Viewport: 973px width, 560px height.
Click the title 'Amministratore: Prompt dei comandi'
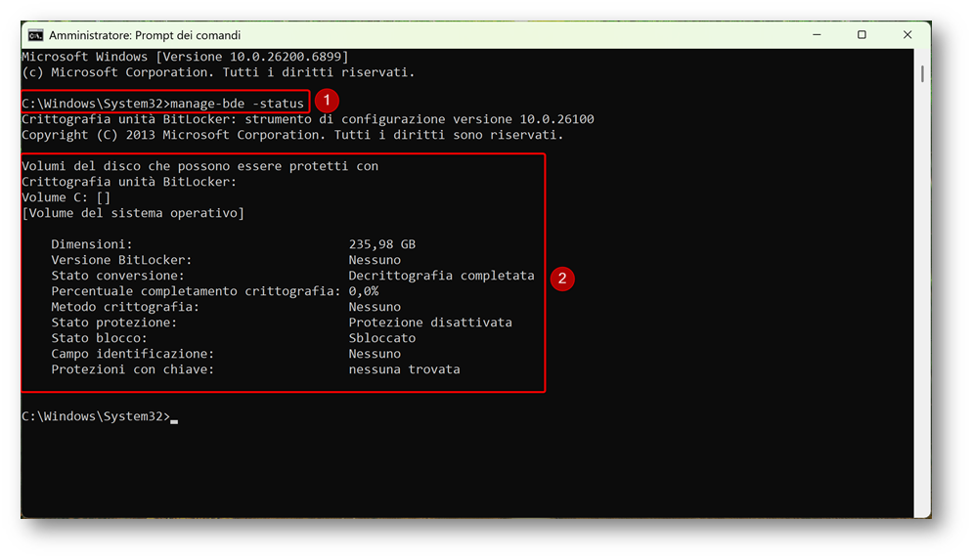tap(145, 35)
